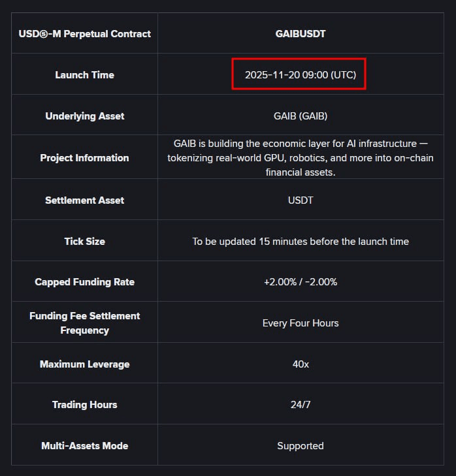Select the Capped Funding Rate label
This screenshot has height=476, width=456.
(84, 282)
